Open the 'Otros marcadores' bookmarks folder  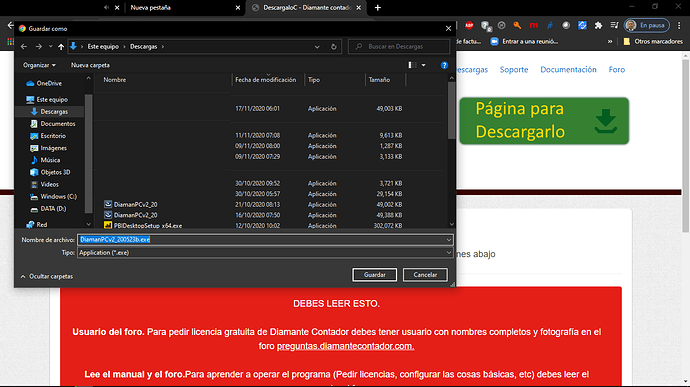pyautogui.click(x=653, y=41)
